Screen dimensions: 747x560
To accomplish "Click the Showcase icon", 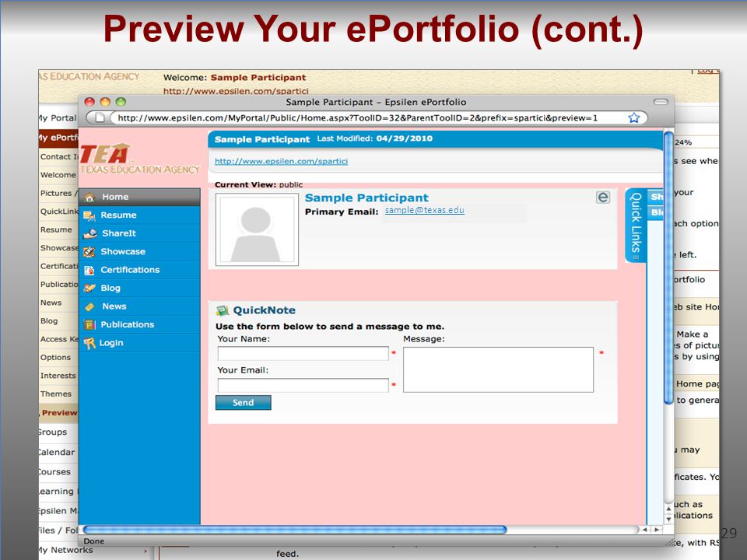I will tap(89, 252).
